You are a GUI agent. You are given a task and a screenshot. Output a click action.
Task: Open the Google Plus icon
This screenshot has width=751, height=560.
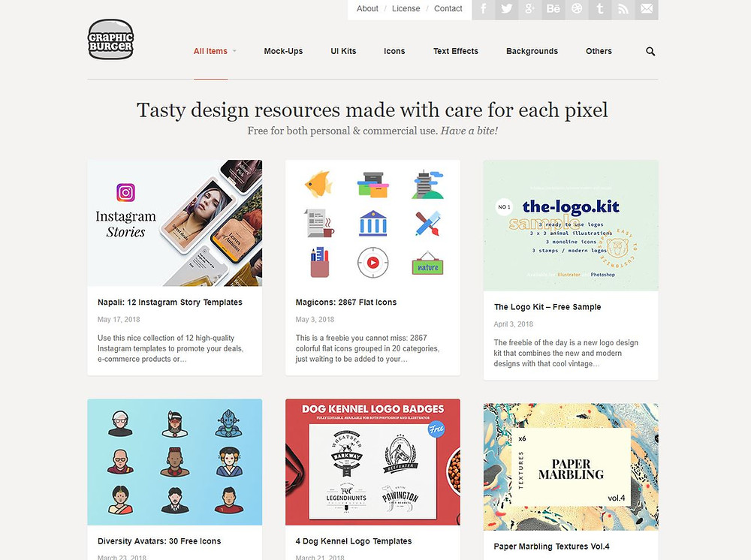click(x=530, y=8)
